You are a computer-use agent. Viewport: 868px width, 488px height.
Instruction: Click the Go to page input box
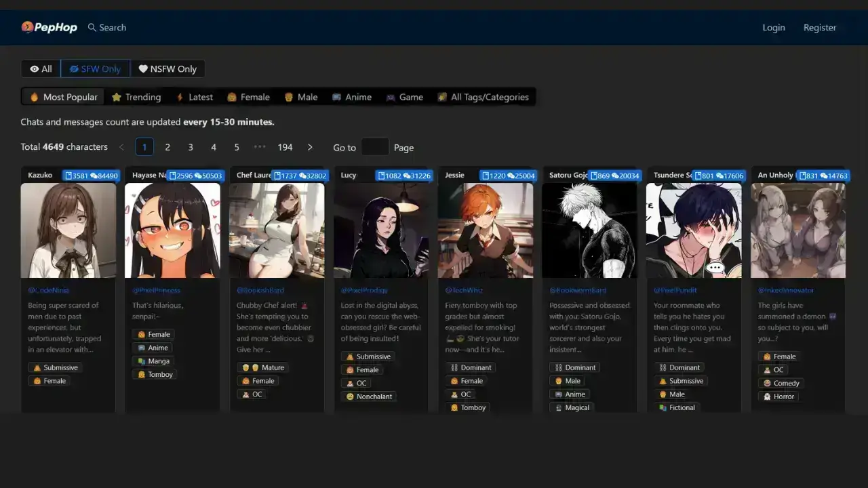click(x=375, y=147)
